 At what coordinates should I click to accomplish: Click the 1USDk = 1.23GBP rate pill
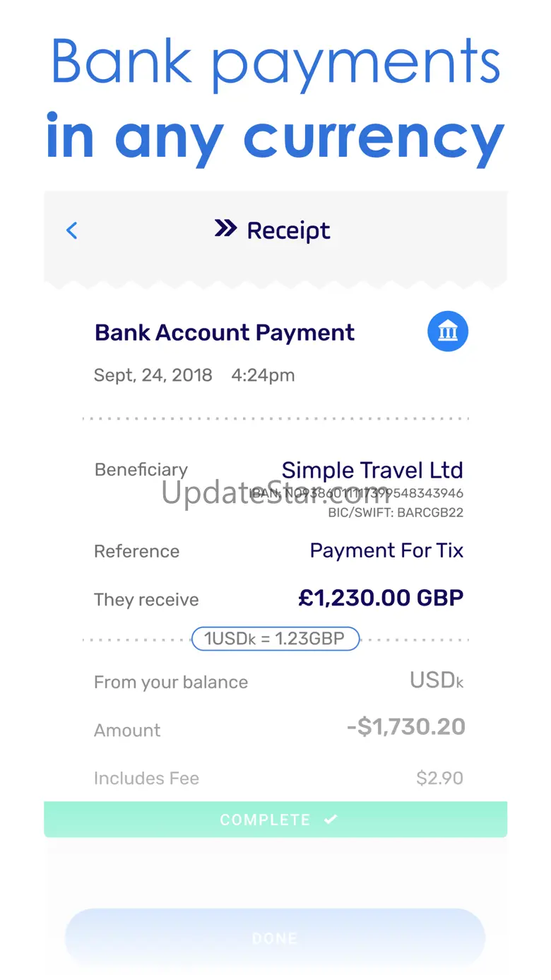[x=275, y=639]
